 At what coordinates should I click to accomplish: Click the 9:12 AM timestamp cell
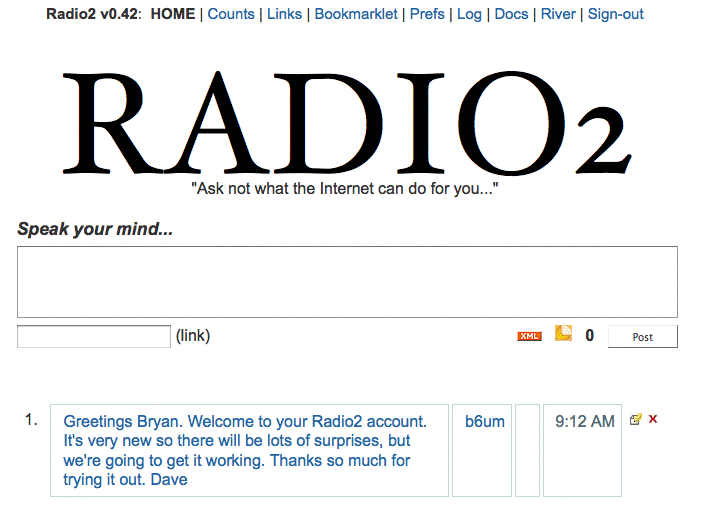point(583,450)
